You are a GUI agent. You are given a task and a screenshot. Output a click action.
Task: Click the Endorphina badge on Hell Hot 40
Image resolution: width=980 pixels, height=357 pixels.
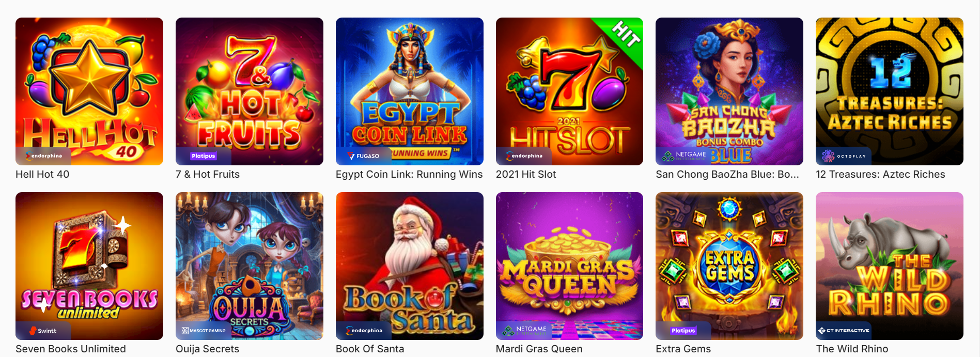43,156
